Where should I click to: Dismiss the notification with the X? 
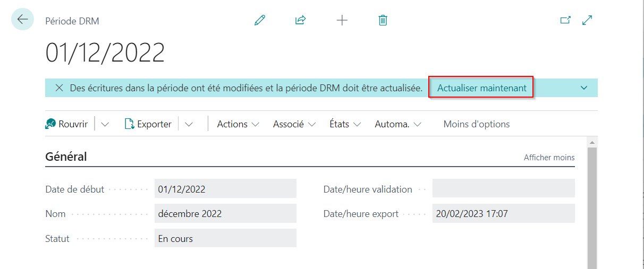click(x=60, y=88)
